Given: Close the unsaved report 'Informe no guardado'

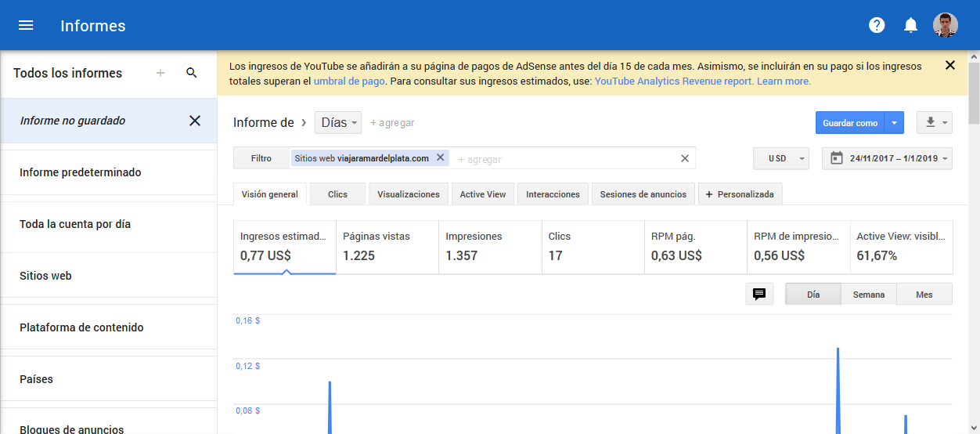Looking at the screenshot, I should (195, 121).
